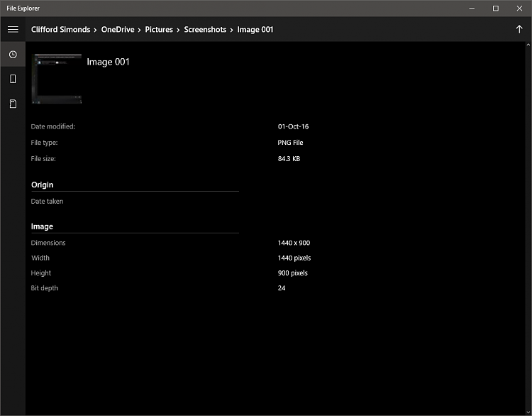Click the chevron after Clifford Simonds
532x416 pixels.
click(x=95, y=31)
